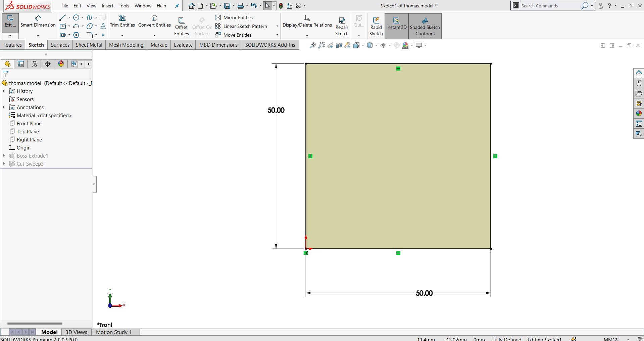The width and height of the screenshot is (644, 341).
Task: Open the ConfigurationManager tab icon
Action: [x=34, y=64]
